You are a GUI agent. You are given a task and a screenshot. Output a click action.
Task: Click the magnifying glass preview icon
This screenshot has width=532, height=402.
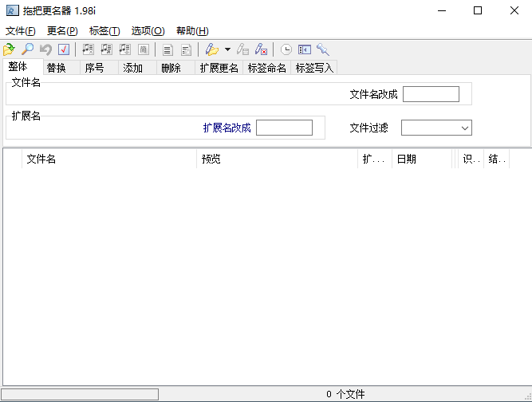(27, 49)
